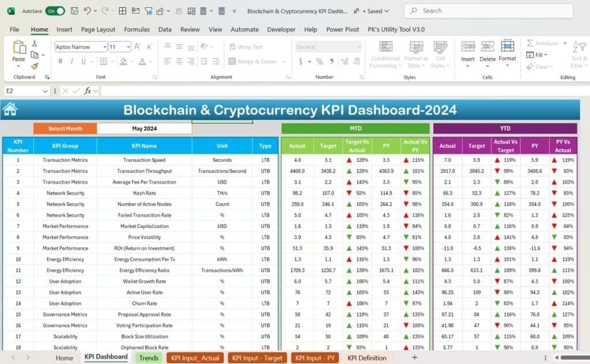The height and width of the screenshot is (364, 590).
Task: Click the Excel app icon in the title bar
Action: click(x=11, y=12)
